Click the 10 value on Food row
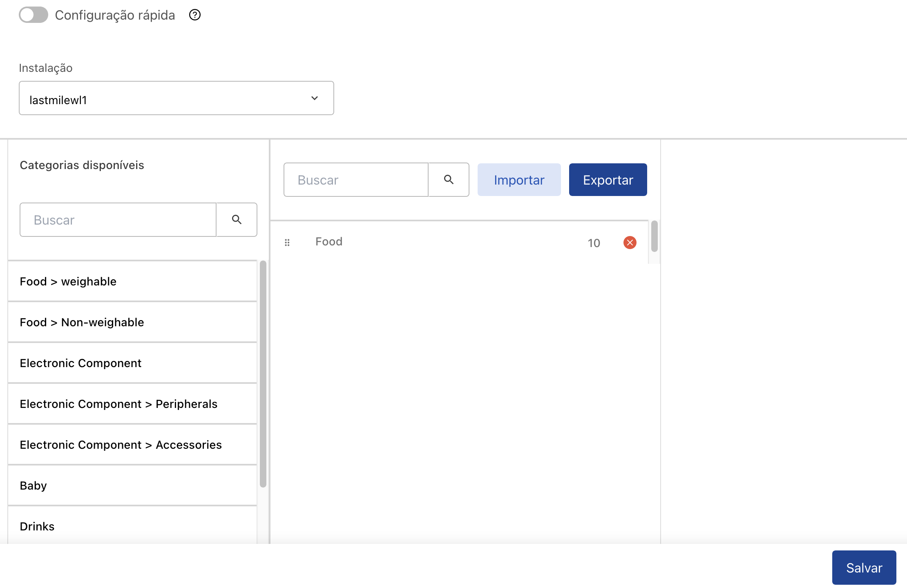This screenshot has height=588, width=907. [594, 243]
